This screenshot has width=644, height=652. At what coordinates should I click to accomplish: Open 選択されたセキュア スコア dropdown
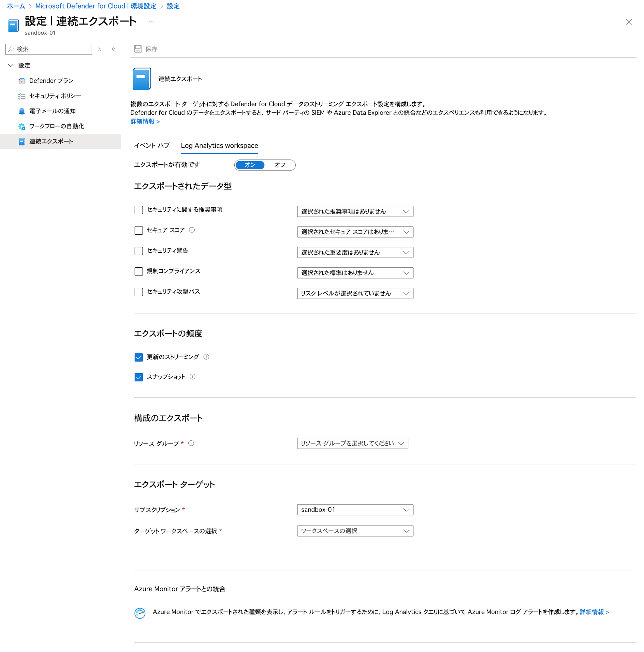point(355,232)
